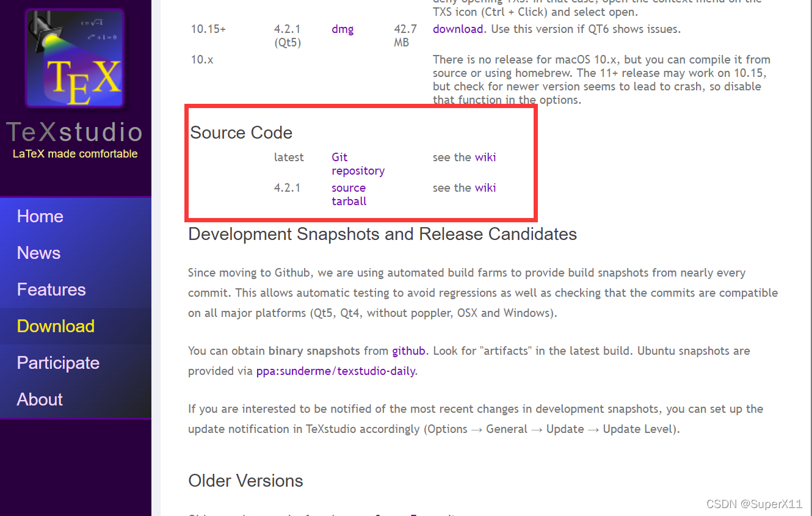Follow the github binary snapshots link
This screenshot has height=516, width=812.
click(x=408, y=351)
